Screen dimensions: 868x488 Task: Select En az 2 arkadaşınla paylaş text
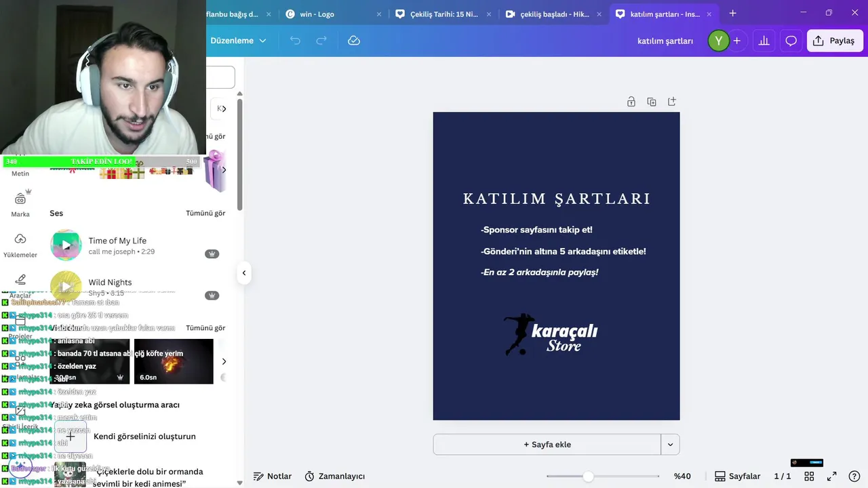540,272
